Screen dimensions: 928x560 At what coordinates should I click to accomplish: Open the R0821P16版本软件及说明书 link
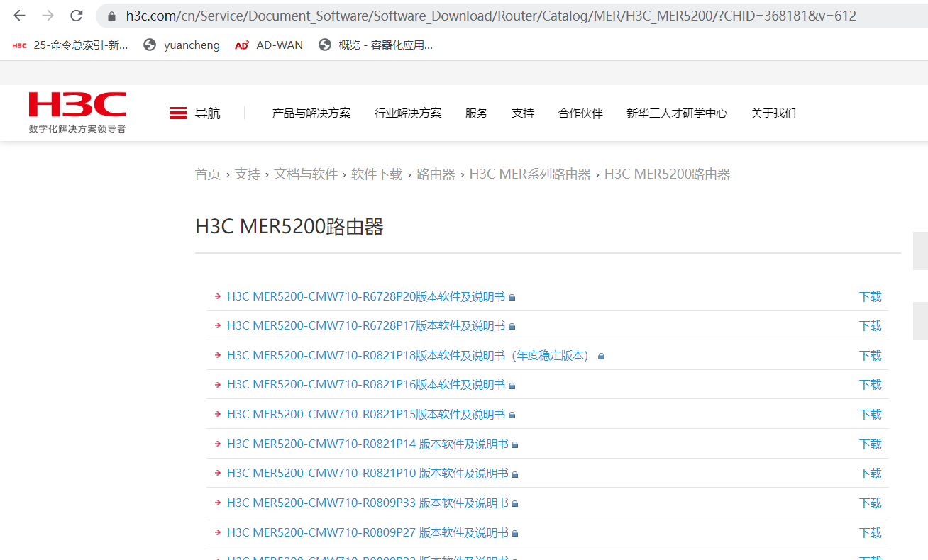(x=366, y=385)
